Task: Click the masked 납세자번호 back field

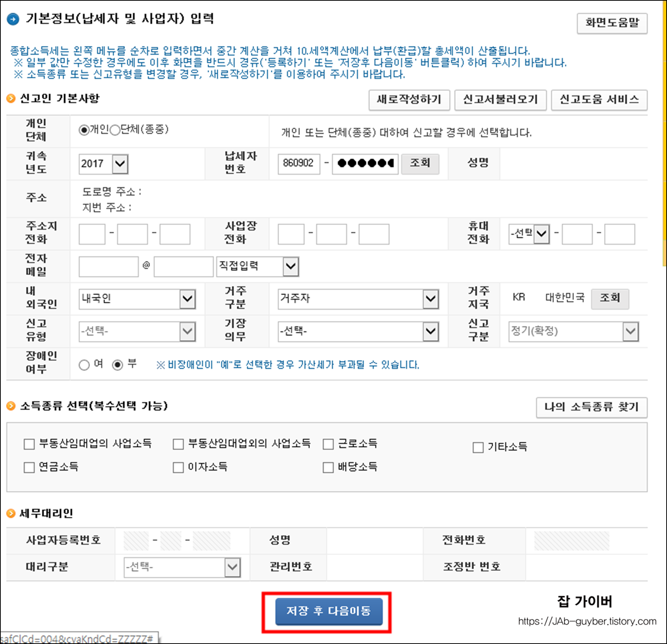Action: (x=365, y=164)
